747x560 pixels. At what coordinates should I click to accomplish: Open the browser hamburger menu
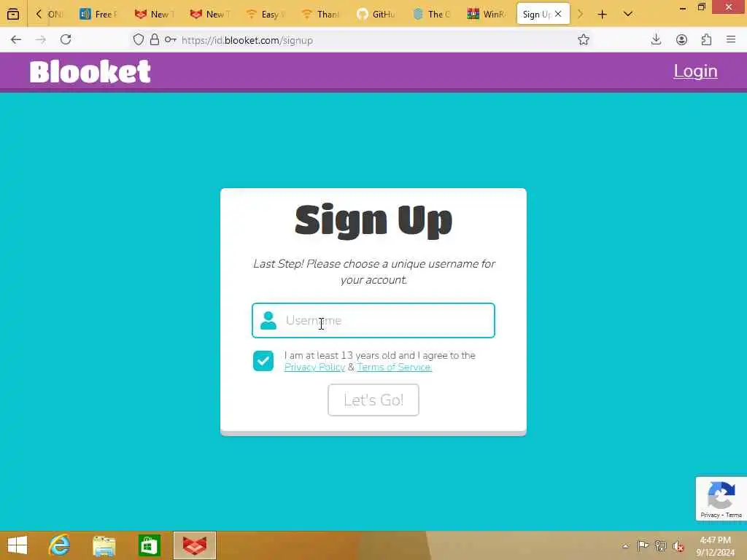tap(731, 40)
